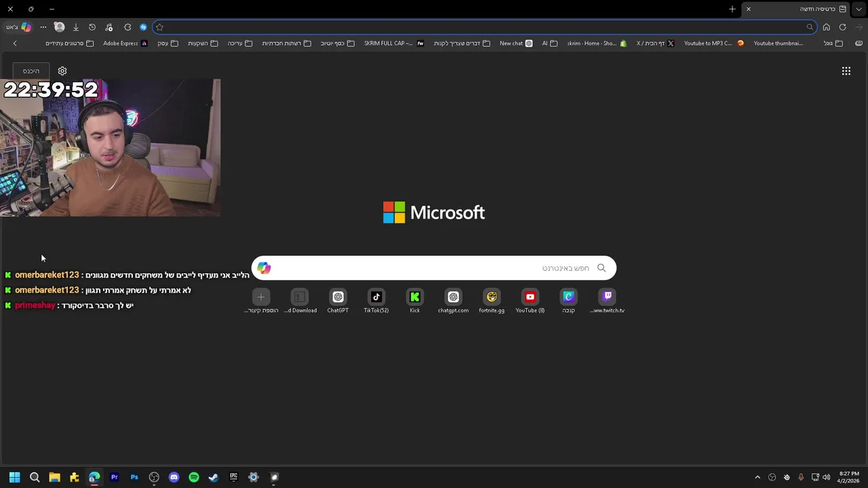Screen dimensions: 868x488
Task: Open the כסף יוטיוב favorites folder
Action: tap(337, 43)
